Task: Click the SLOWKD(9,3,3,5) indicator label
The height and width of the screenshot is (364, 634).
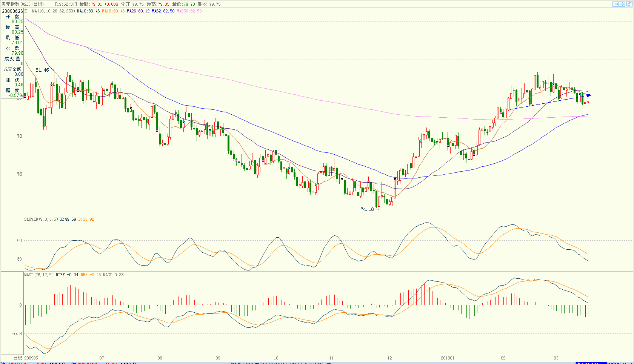Action: tap(41, 219)
